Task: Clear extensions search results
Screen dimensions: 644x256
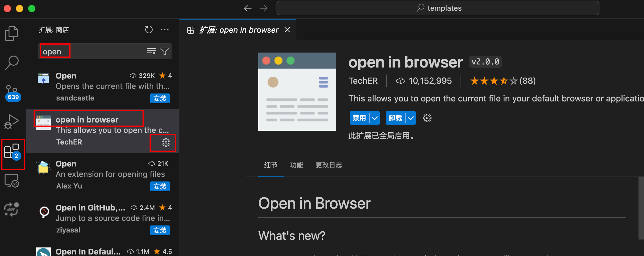Action: (151, 51)
